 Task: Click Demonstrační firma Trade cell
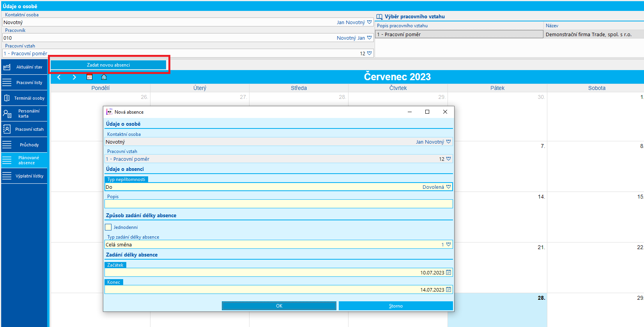[x=594, y=35]
